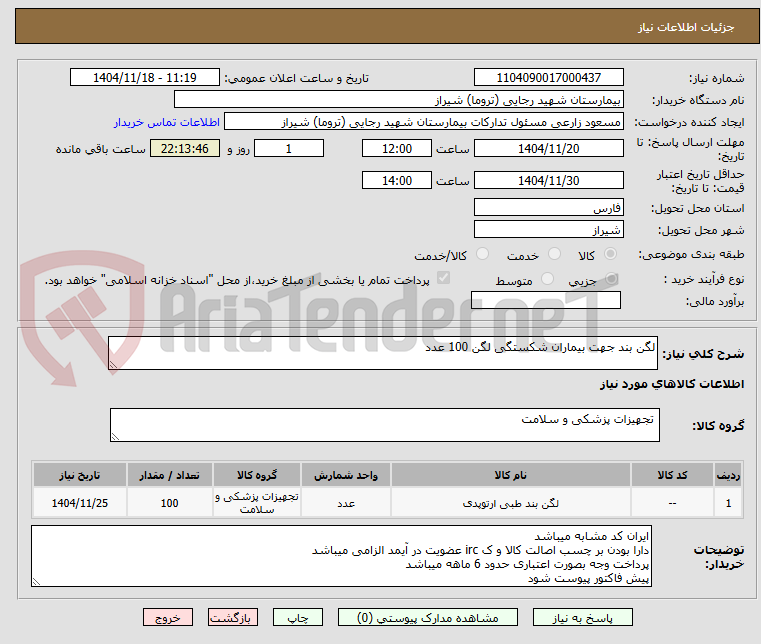Click the announcement date-time field 1404/11/18

tap(145, 78)
